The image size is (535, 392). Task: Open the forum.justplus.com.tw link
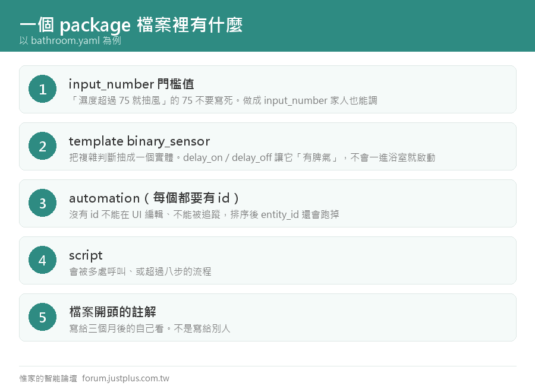pyautogui.click(x=125, y=378)
